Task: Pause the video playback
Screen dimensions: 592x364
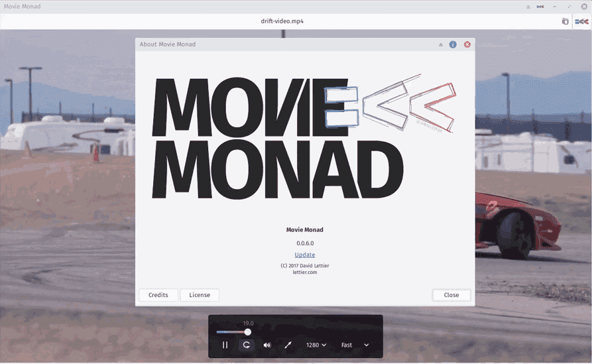Action: click(225, 345)
